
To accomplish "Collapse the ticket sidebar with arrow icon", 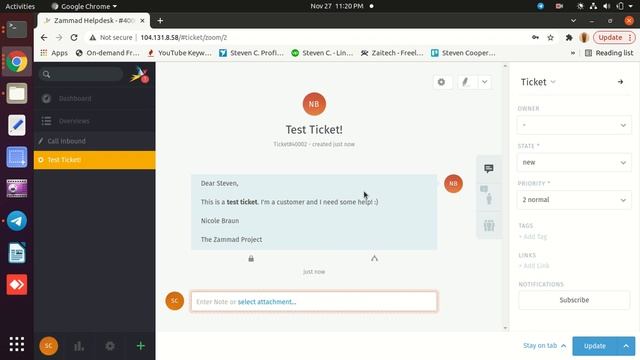I will tap(620, 82).
